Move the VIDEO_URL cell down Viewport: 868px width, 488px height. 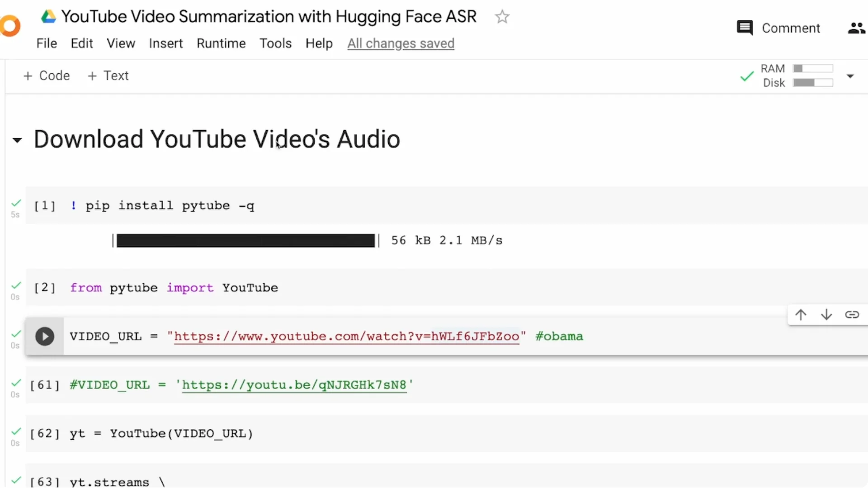pyautogui.click(x=826, y=314)
